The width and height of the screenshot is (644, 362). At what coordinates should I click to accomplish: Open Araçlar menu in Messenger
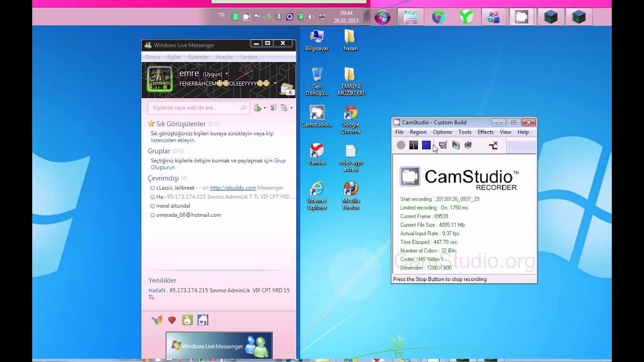tap(224, 57)
